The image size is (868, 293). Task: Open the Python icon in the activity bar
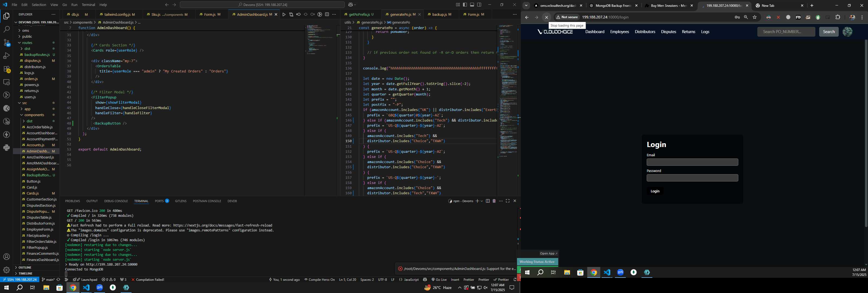point(7,148)
